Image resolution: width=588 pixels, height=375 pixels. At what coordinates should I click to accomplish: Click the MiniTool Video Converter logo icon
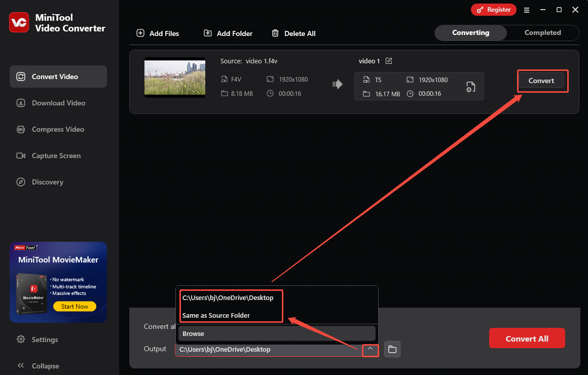click(x=19, y=22)
